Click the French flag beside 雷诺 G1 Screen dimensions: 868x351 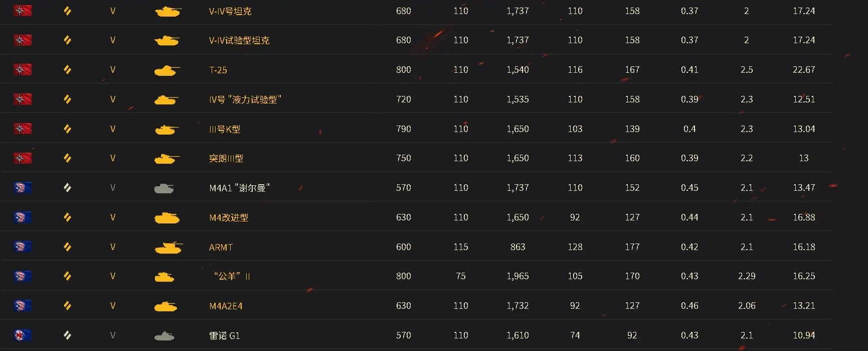(x=23, y=335)
